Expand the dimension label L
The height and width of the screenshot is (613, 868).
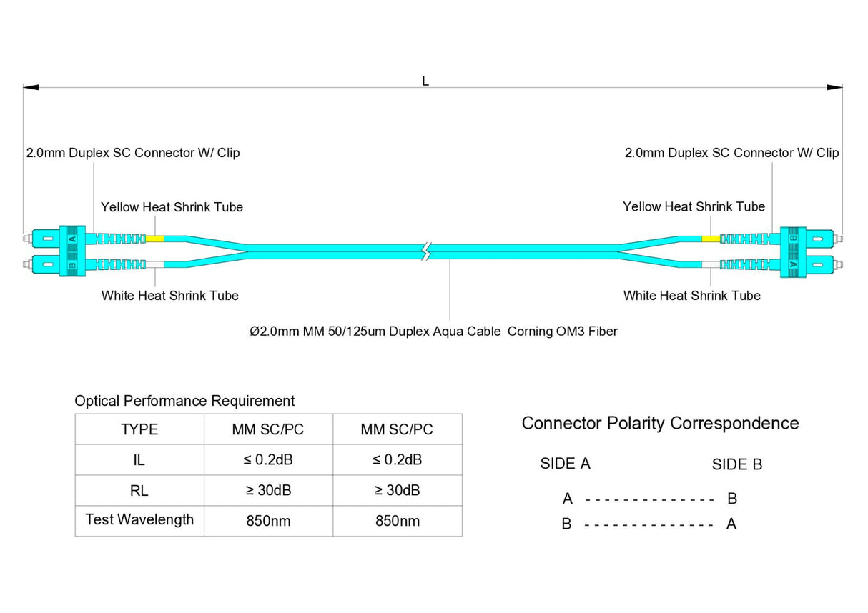tap(425, 81)
